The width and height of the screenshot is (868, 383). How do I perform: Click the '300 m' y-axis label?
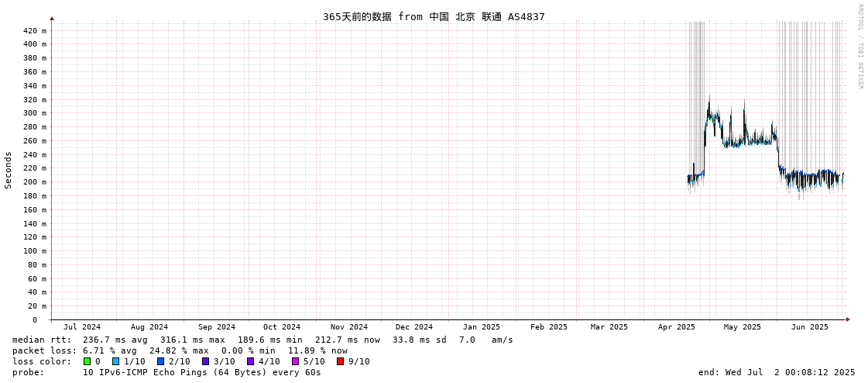click(x=34, y=113)
